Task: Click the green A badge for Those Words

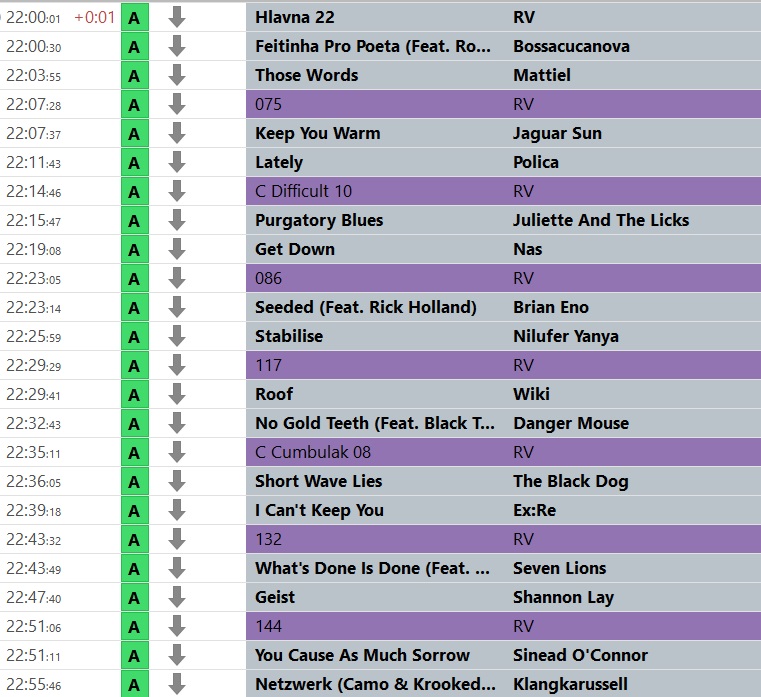Action: click(x=134, y=76)
